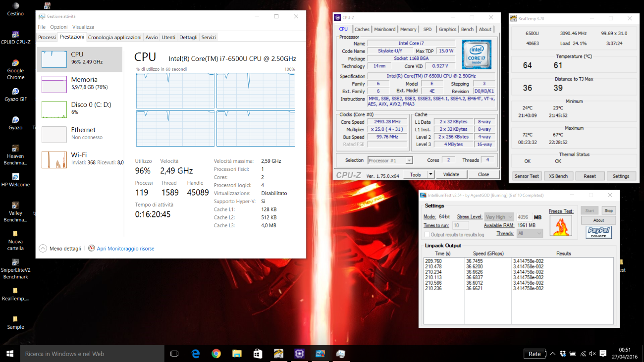Switch to the Mainboard tab in CPU-Z

[385, 29]
